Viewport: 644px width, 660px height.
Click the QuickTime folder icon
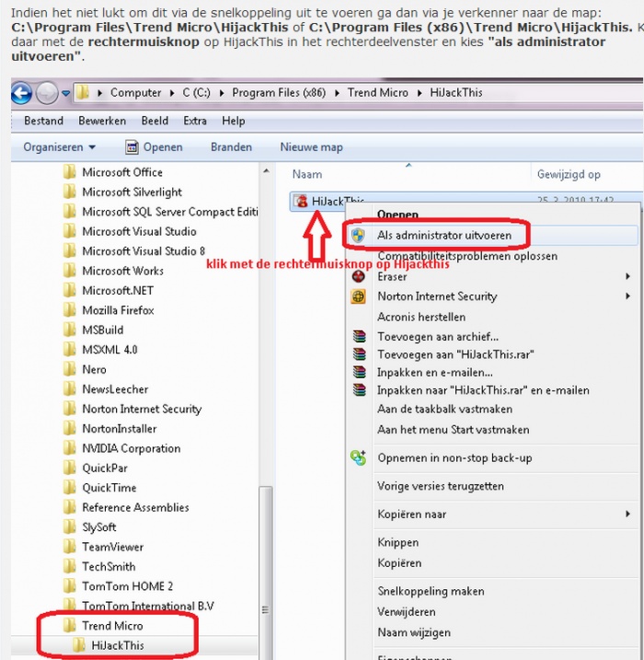tap(69, 488)
